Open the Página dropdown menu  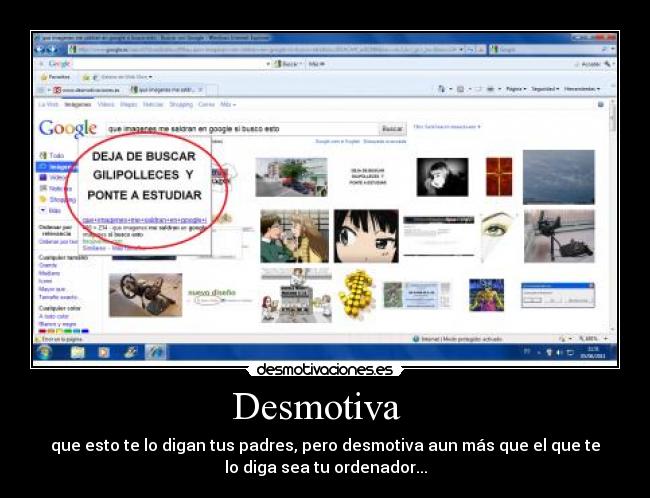[x=516, y=89]
